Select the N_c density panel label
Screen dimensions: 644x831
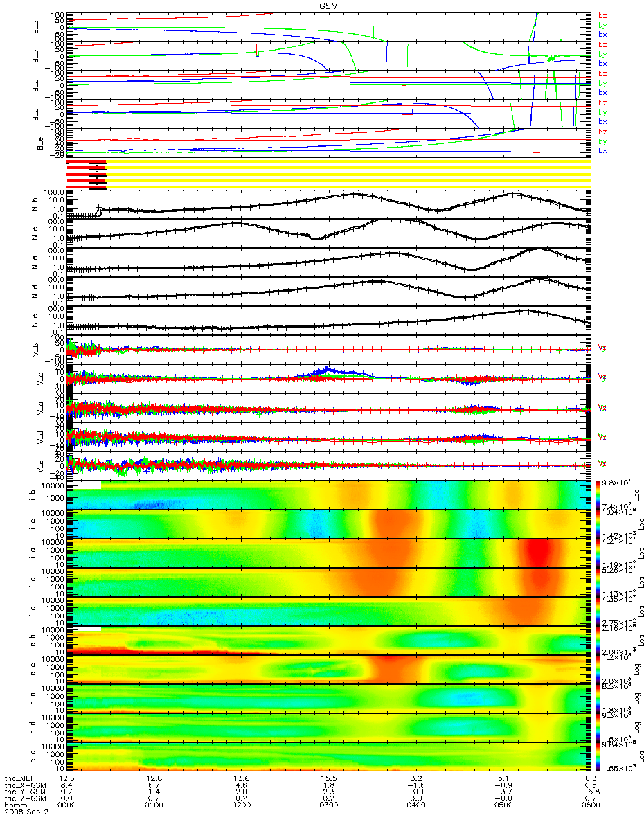coord(36,233)
